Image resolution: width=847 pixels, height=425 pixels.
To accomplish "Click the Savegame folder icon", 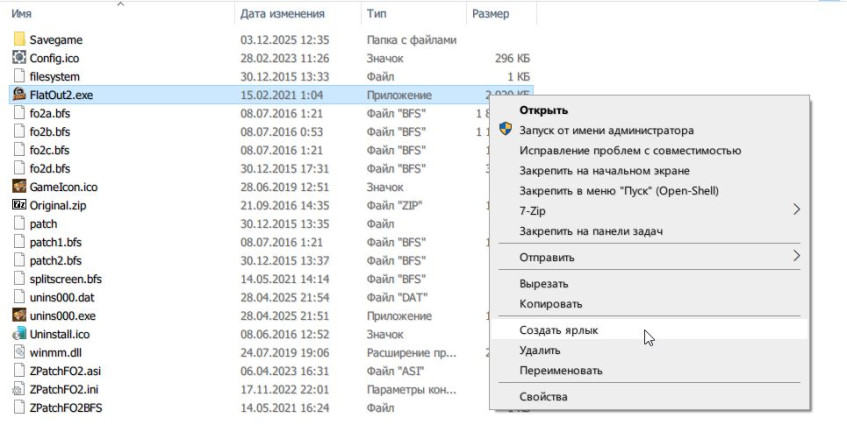I will pos(19,39).
